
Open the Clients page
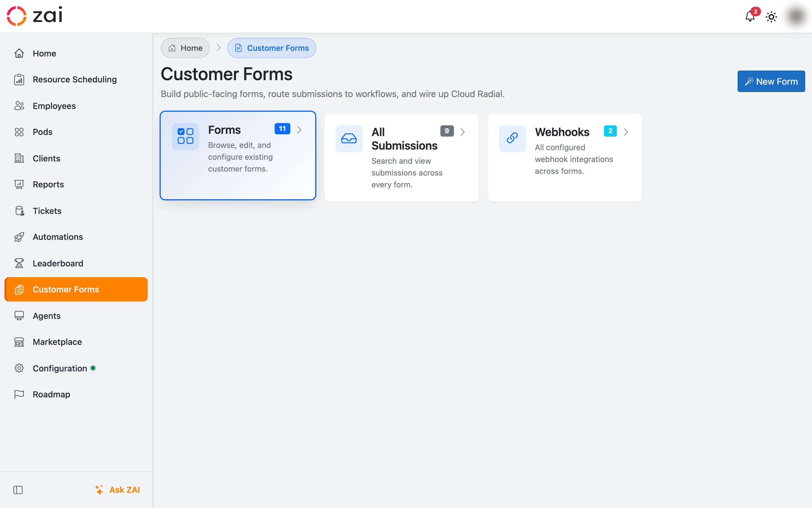[76, 158]
